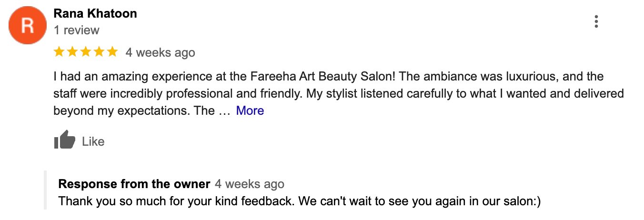Screen dimensions: 644x220
Task: Click the owner's thank-you reply text
Action: coord(286,201)
